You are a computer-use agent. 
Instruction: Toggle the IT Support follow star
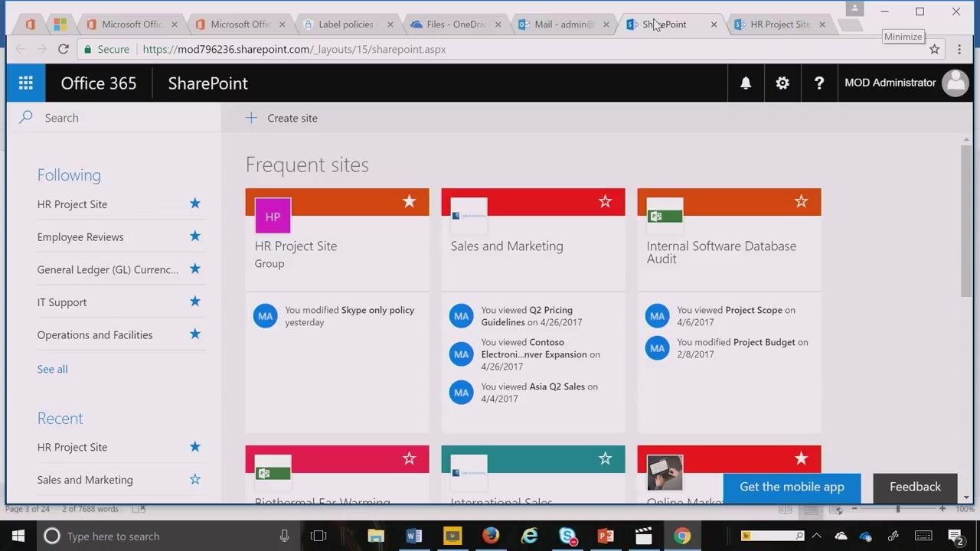(195, 302)
